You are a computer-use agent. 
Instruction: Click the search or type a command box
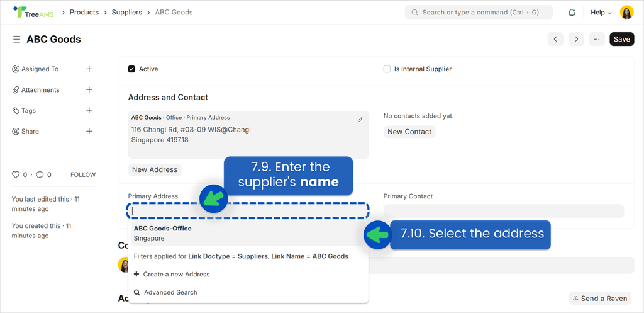[479, 13]
